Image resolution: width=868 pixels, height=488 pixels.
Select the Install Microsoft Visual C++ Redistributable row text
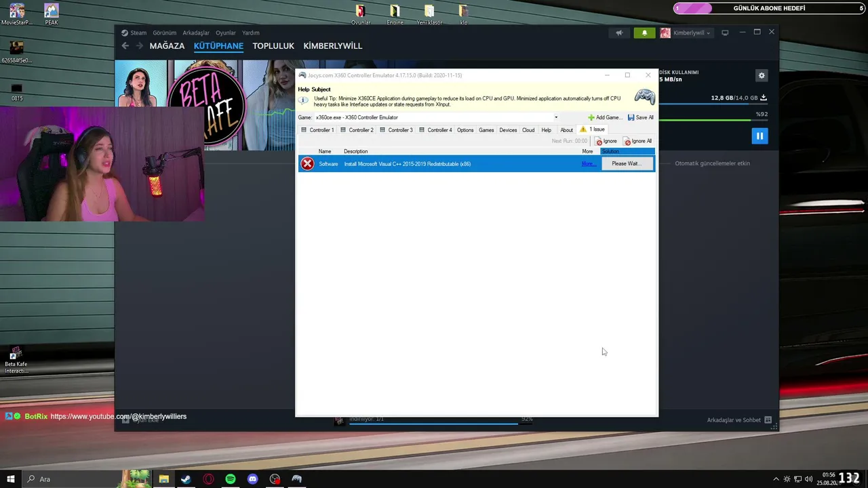point(407,163)
